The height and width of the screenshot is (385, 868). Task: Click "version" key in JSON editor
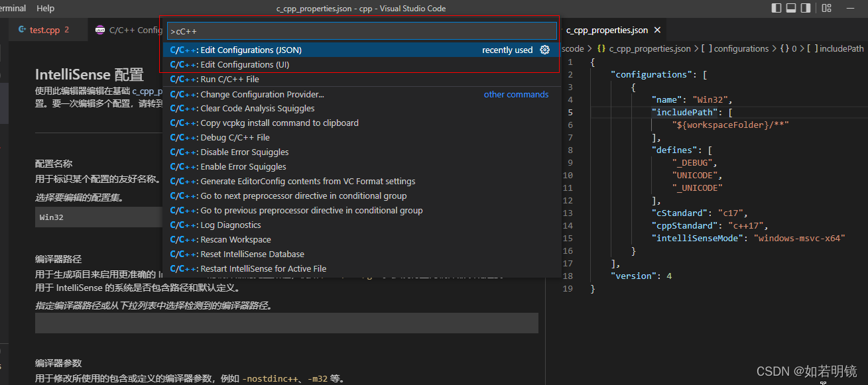tap(633, 276)
